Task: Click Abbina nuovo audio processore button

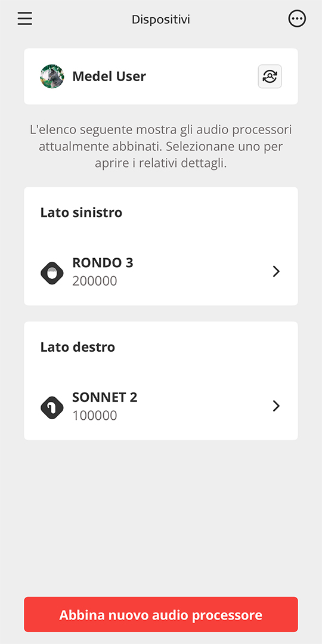Action: click(161, 614)
